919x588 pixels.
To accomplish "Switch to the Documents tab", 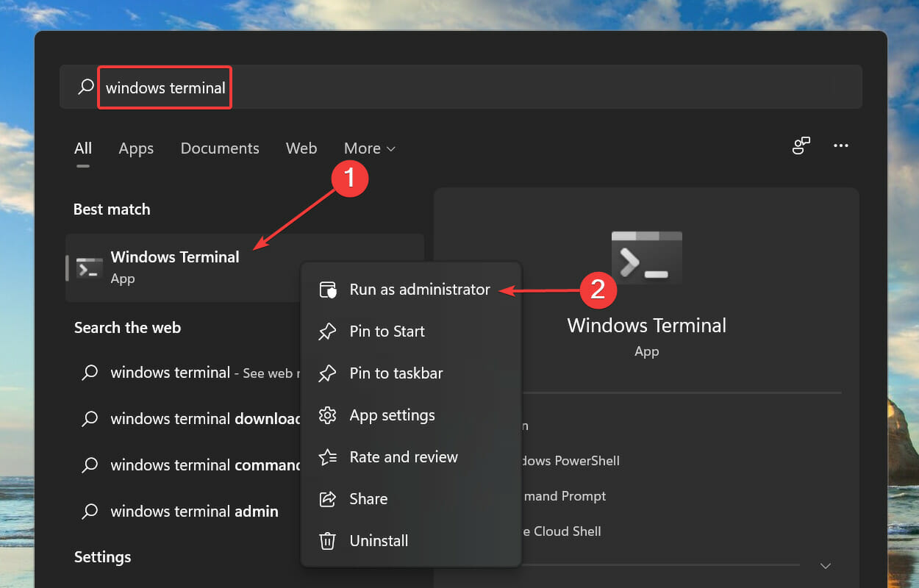I will (x=220, y=148).
